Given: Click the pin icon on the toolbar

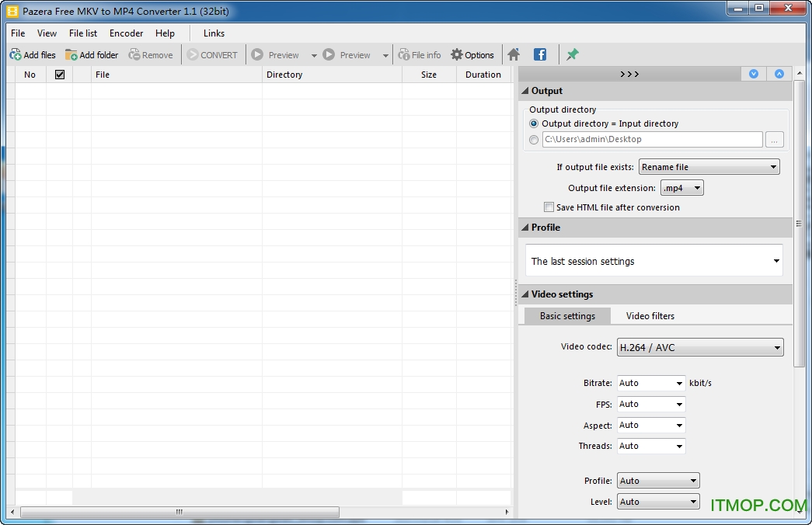Looking at the screenshot, I should 572,54.
